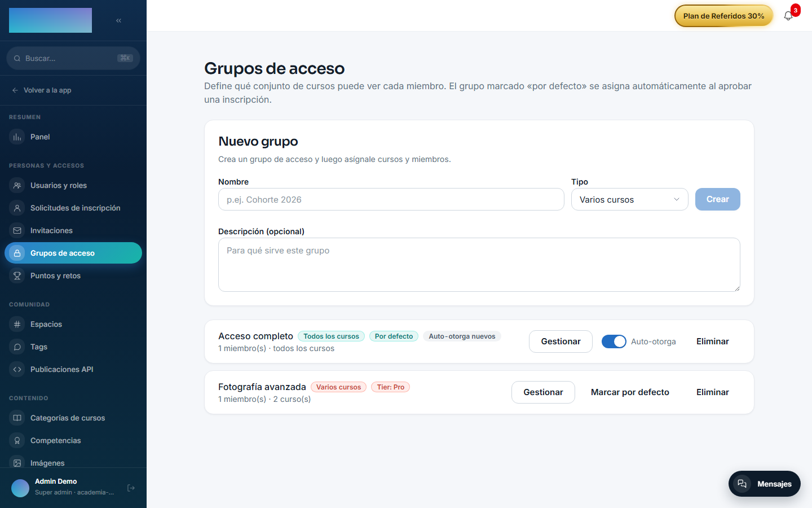Click the Puntos y retos trophy icon
The image size is (812, 508).
(17, 275)
